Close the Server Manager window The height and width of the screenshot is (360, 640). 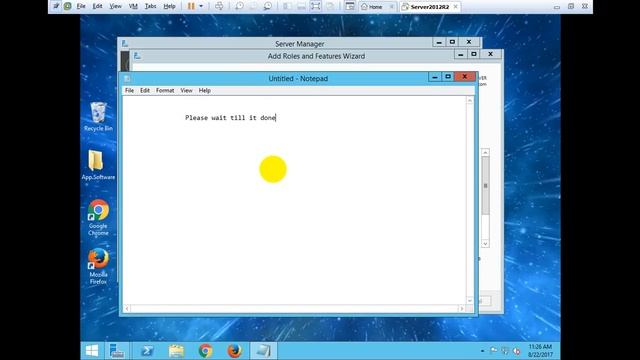coord(469,42)
